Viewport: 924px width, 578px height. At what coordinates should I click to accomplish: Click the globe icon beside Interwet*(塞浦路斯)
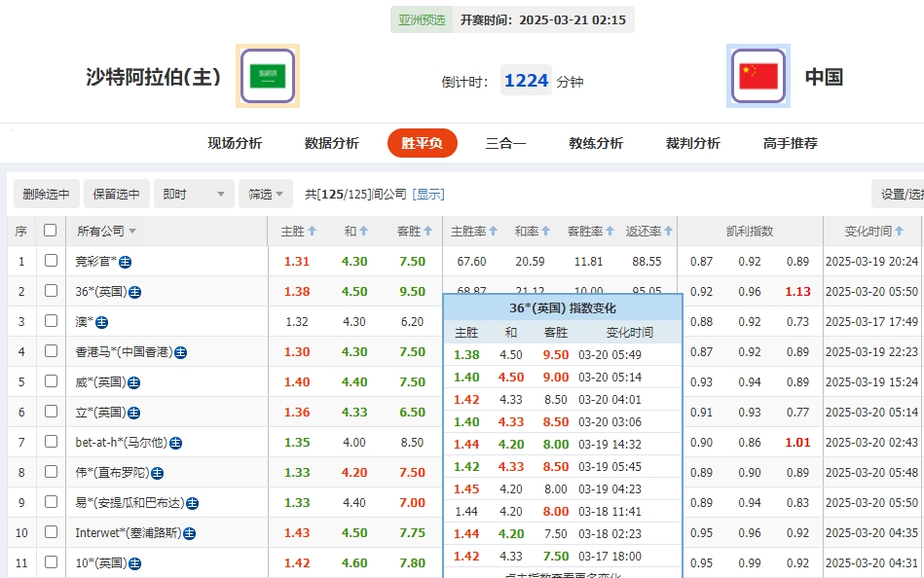coord(189,533)
